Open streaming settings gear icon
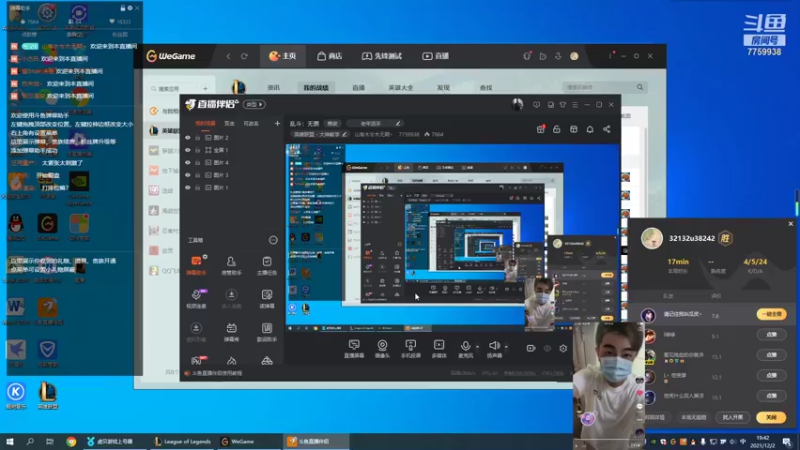 (563, 348)
